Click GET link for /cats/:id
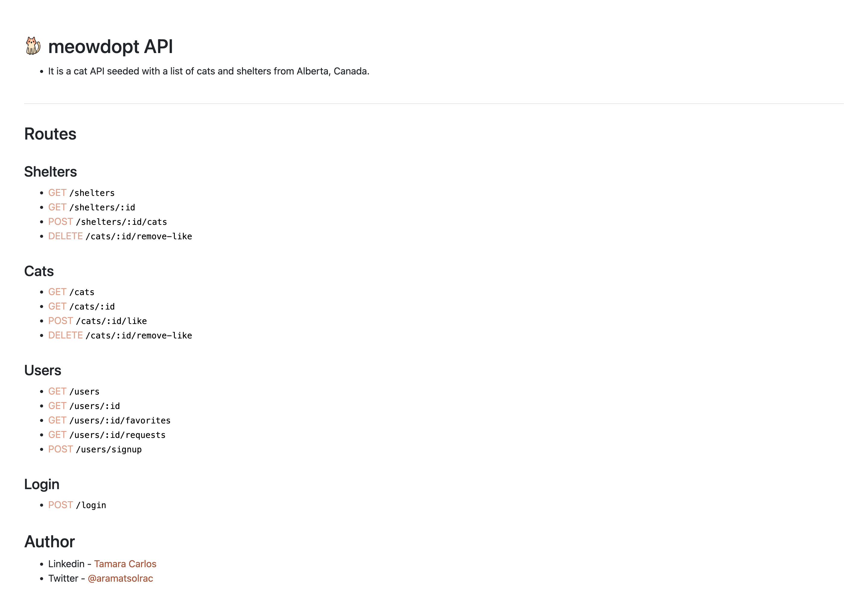Image resolution: width=868 pixels, height=610 pixels. pos(57,306)
